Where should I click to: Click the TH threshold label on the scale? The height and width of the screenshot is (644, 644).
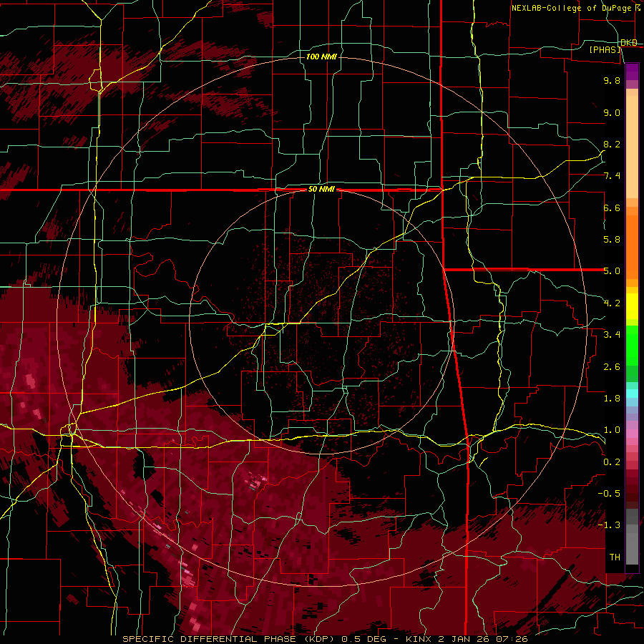615,557
